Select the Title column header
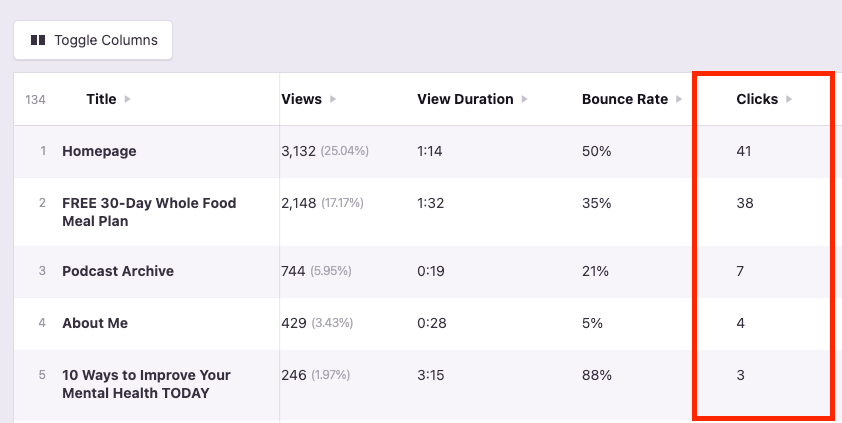 [101, 99]
